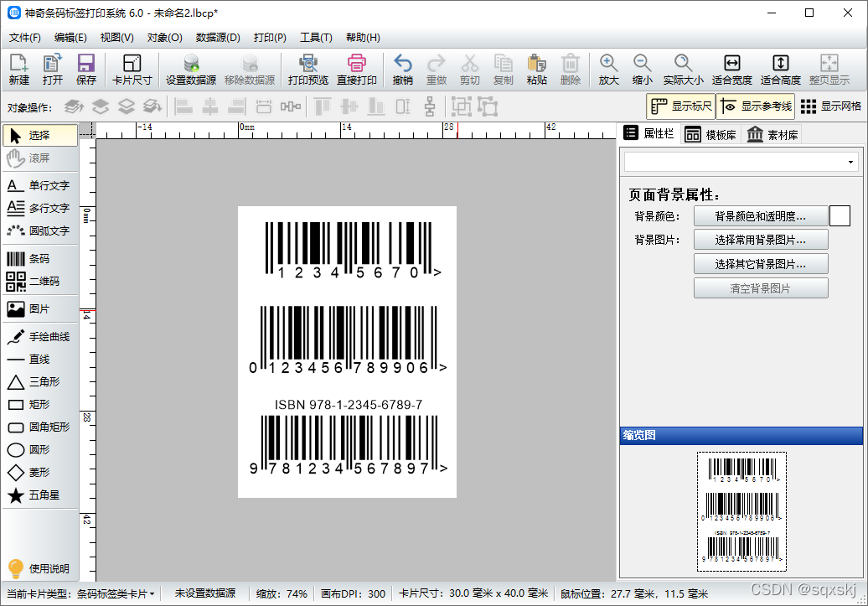The width and height of the screenshot is (868, 606).
Task: Set zoom to 实际大小 actual size
Action: click(x=683, y=70)
